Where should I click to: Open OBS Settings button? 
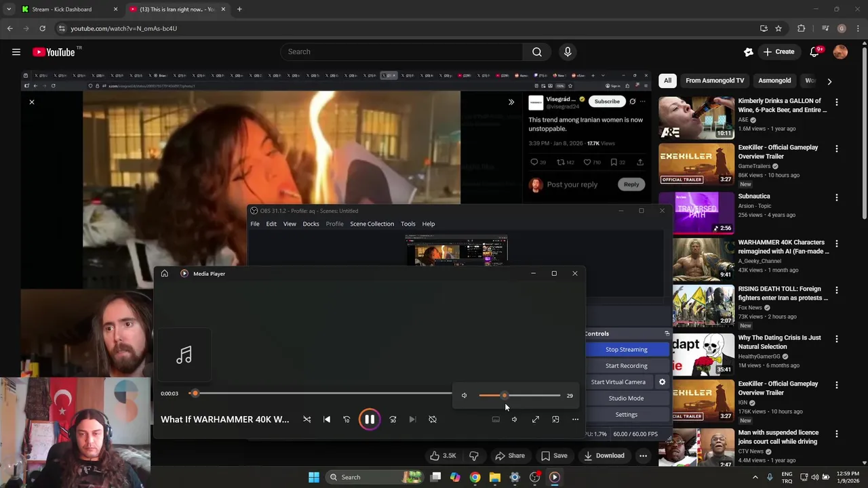tap(627, 415)
